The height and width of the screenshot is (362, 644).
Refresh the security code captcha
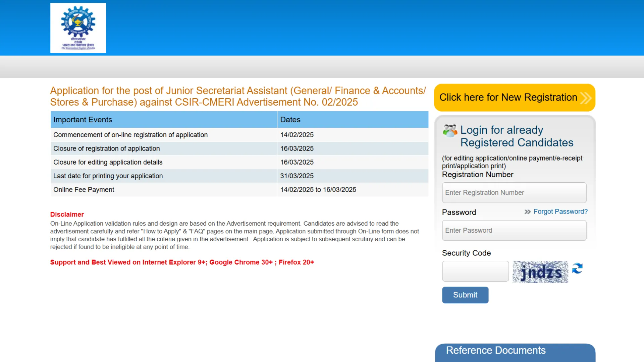pyautogui.click(x=577, y=268)
